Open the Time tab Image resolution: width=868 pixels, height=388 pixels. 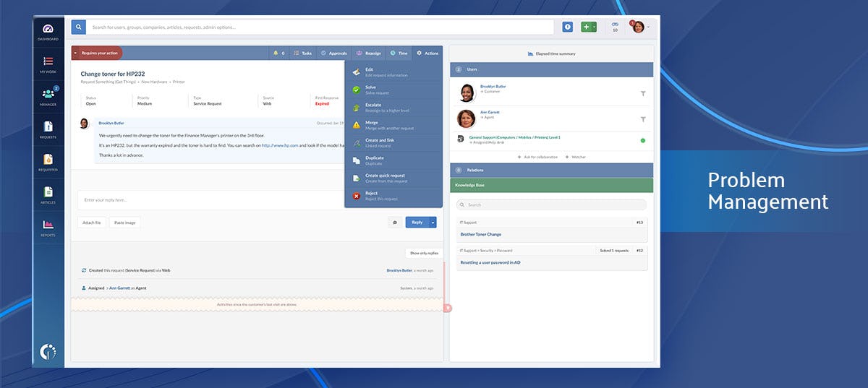399,53
